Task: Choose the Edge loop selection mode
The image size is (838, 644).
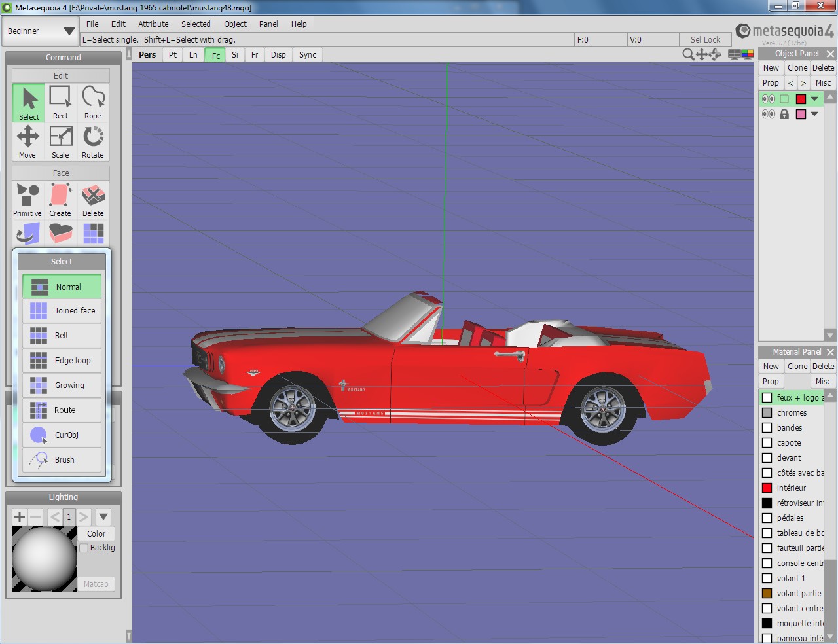Action: (x=62, y=361)
